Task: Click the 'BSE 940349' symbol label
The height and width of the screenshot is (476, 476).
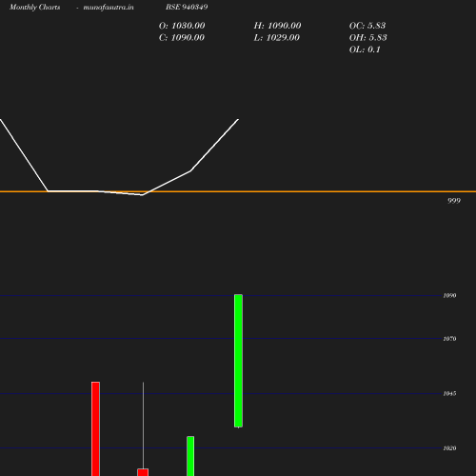Action: pos(187,7)
